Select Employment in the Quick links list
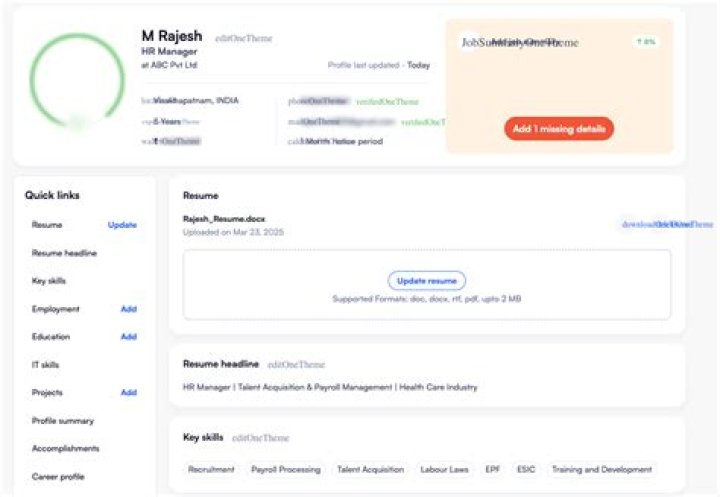The image size is (720, 497). tap(56, 309)
